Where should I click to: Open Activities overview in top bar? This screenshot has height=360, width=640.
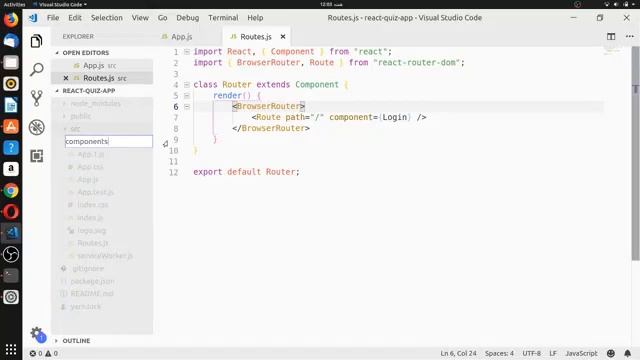coord(14,4)
